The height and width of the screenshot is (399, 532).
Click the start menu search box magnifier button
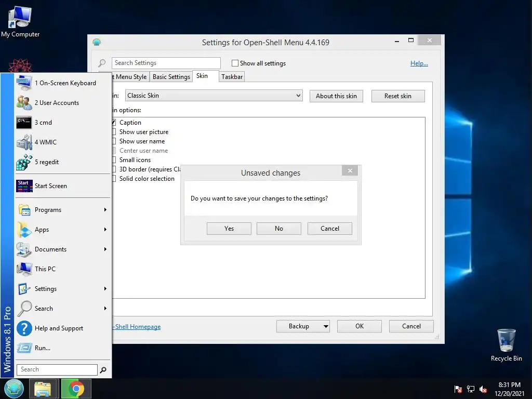point(103,370)
